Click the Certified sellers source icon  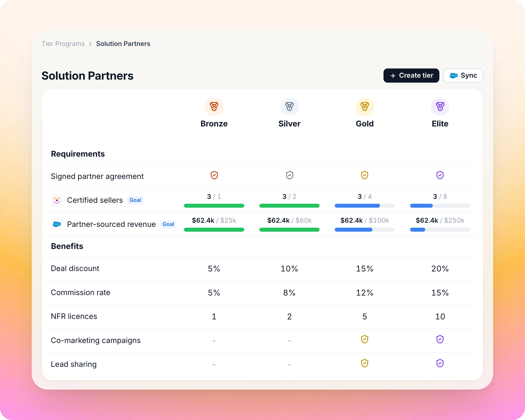[x=57, y=200]
